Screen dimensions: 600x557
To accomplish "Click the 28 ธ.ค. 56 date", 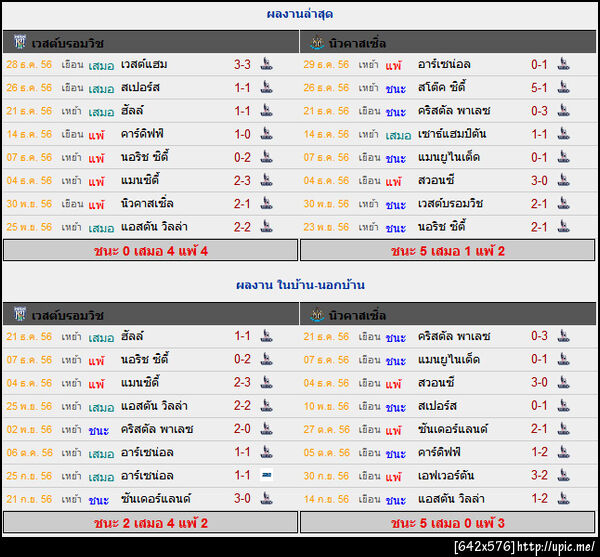I will [29, 64].
